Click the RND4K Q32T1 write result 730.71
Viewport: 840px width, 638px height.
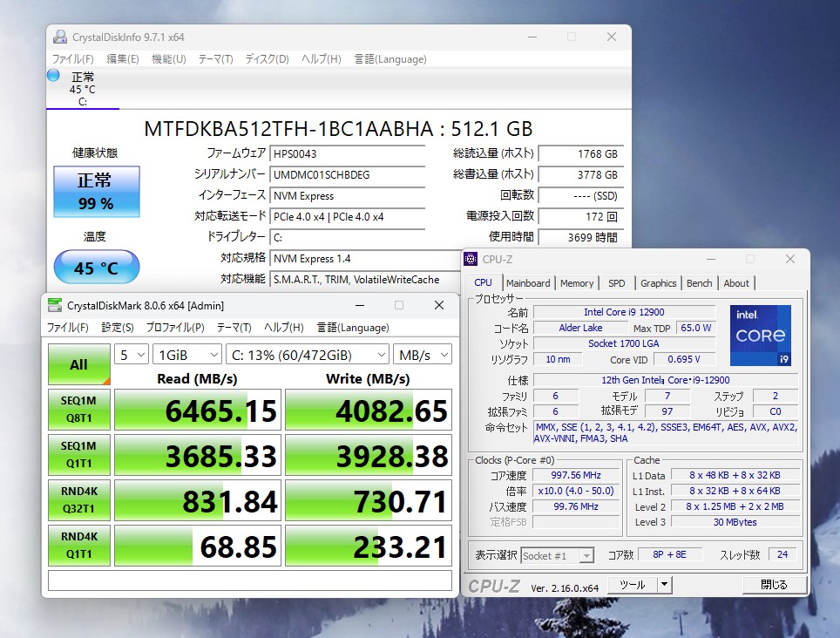coord(369,500)
